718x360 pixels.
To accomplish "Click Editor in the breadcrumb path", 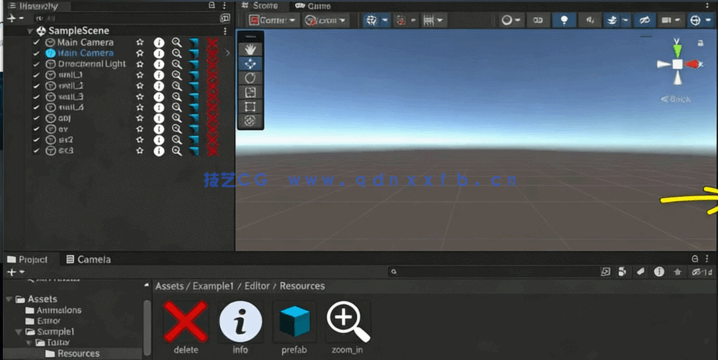I will point(257,286).
